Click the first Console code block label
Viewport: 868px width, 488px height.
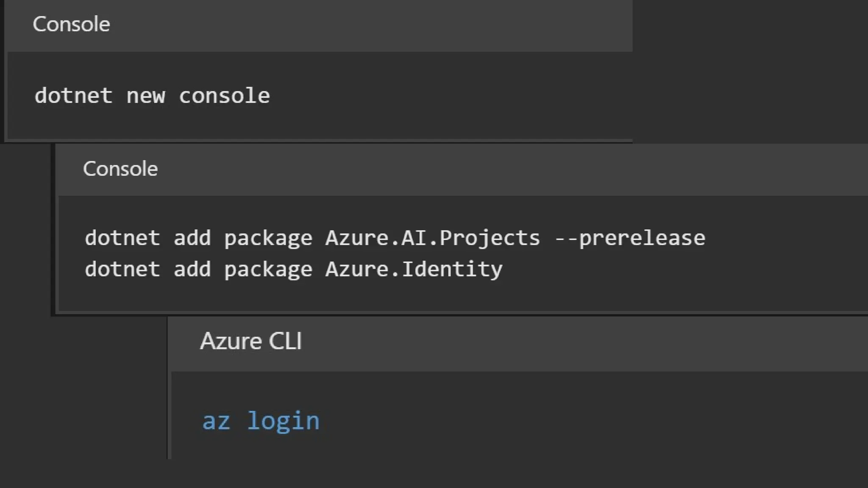click(71, 24)
